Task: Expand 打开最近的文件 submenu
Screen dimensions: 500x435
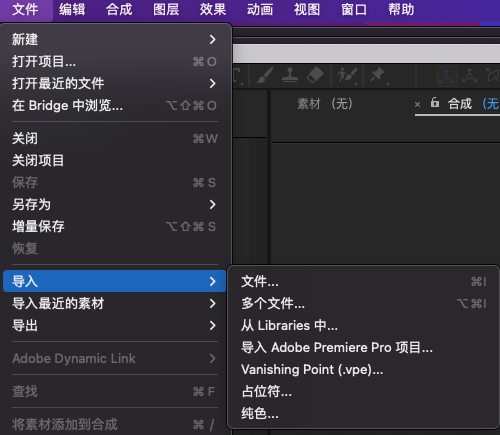Action: pyautogui.click(x=115, y=83)
